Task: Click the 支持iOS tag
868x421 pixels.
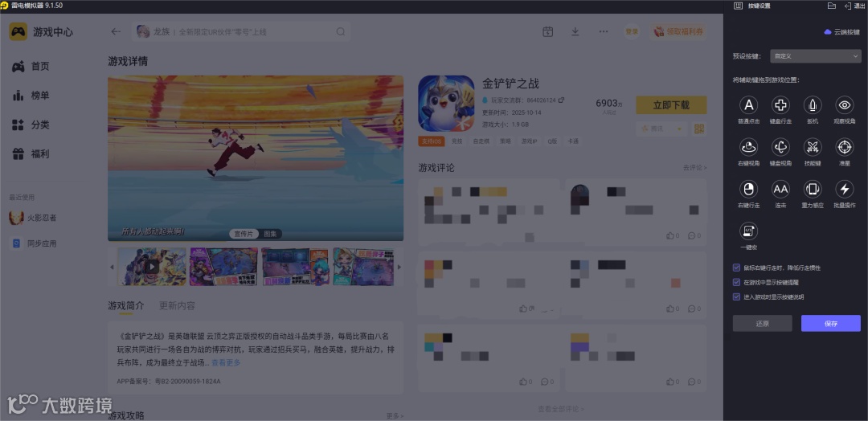Action: 432,141
